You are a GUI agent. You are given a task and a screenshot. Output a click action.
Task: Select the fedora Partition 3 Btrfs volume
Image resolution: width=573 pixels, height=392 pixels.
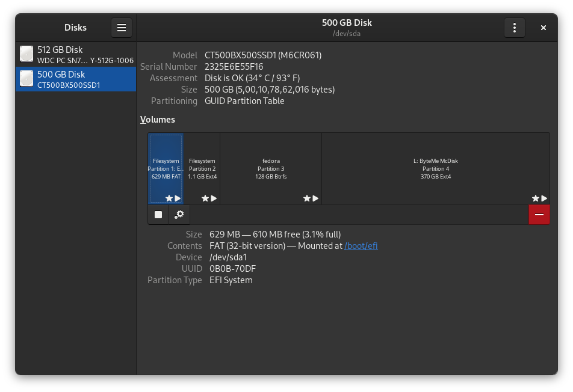click(x=271, y=168)
